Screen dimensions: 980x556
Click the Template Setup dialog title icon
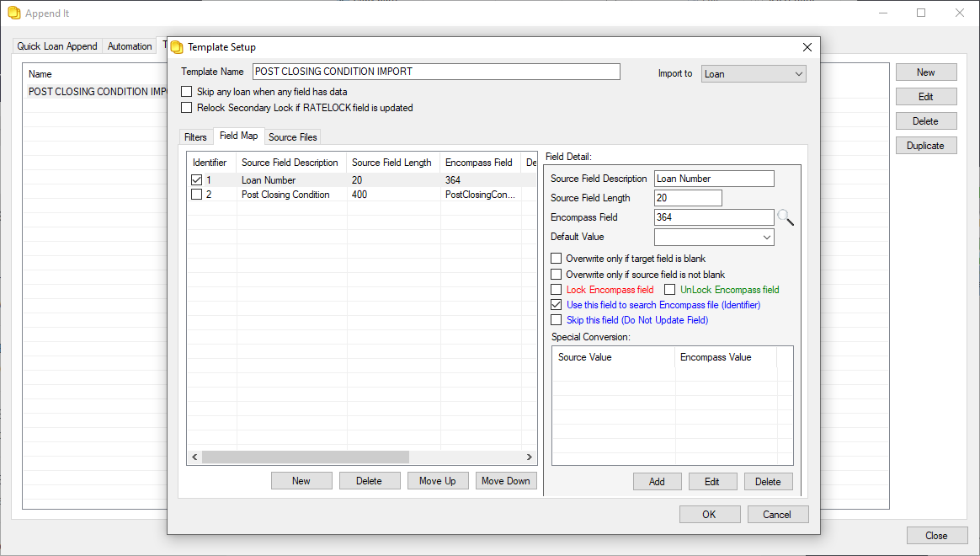pos(177,47)
